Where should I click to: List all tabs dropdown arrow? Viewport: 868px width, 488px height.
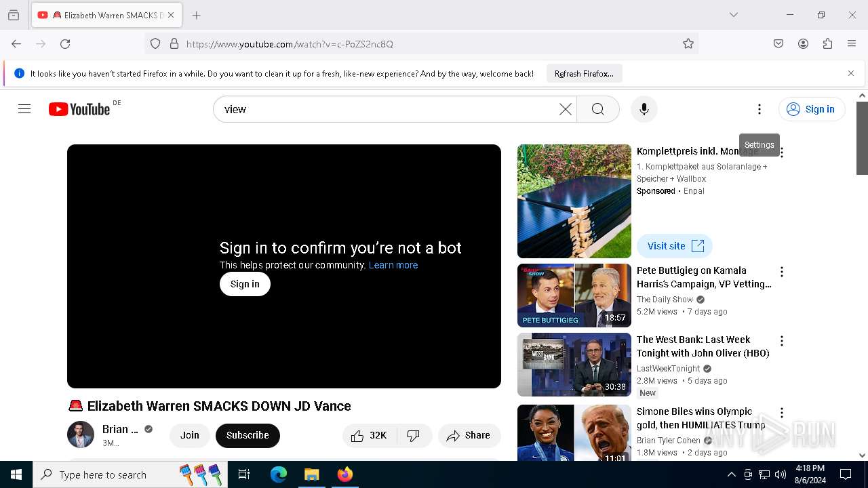733,15
